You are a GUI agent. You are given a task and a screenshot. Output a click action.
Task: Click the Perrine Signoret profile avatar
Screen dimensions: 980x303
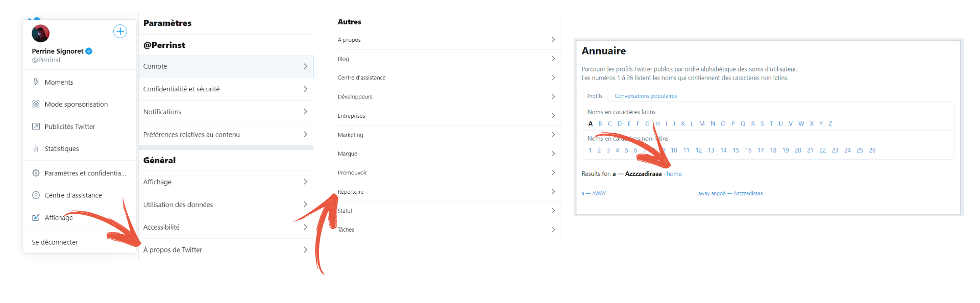coord(41,34)
